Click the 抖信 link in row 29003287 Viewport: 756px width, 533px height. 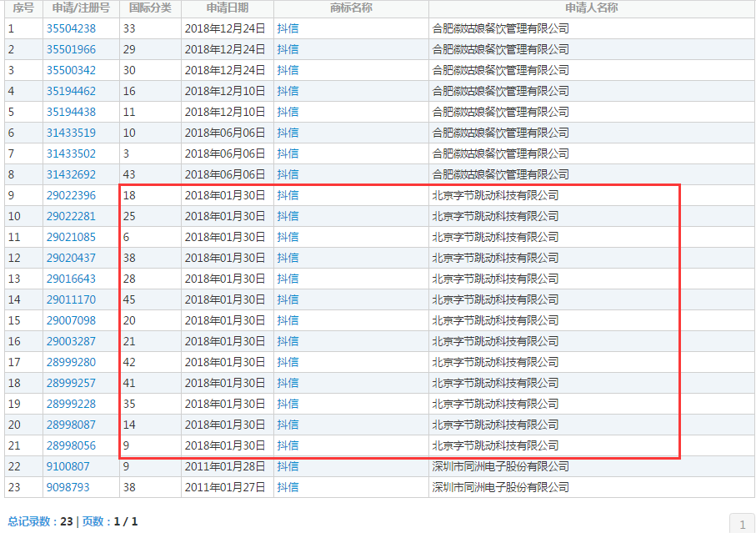288,341
